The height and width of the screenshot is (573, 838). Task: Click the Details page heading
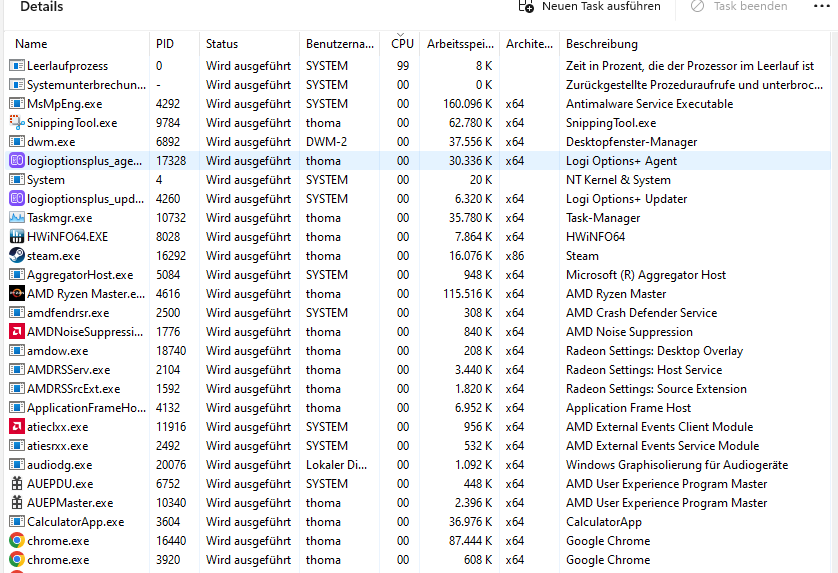point(42,6)
